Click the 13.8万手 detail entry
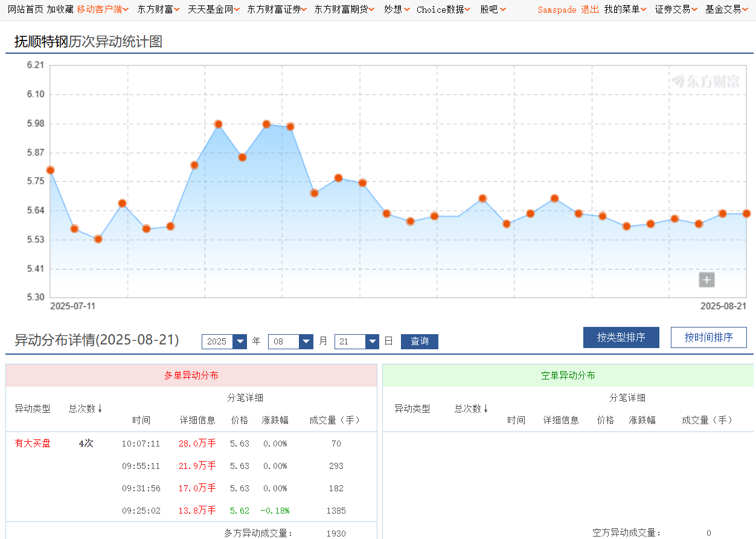The height and width of the screenshot is (539, 756). 197,511
